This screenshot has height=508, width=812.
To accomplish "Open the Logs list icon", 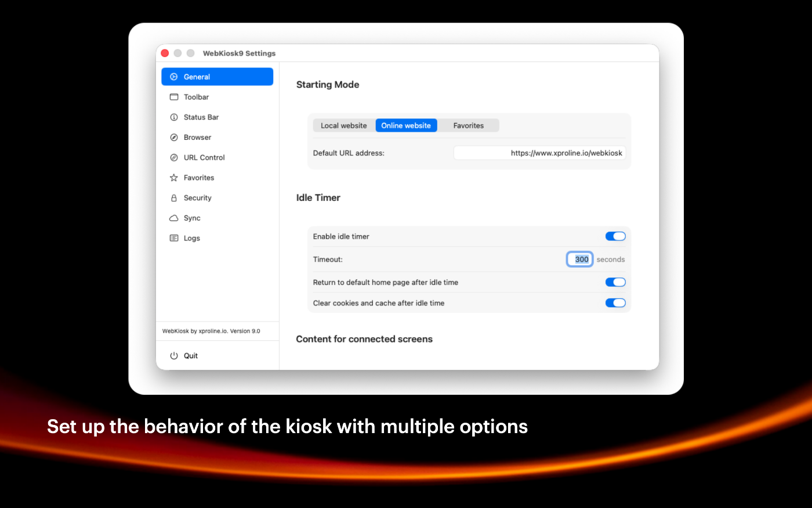I will (x=174, y=238).
